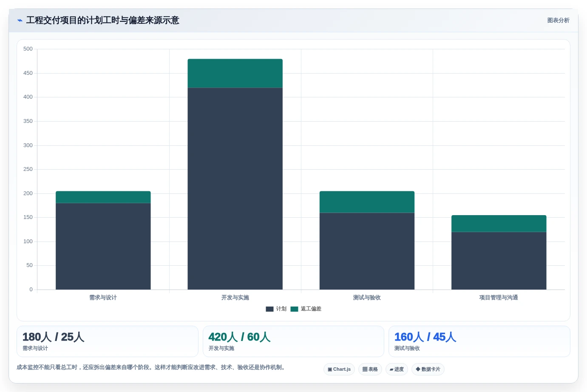
Task: Click the Chart.js tag chip
Action: 339,369
